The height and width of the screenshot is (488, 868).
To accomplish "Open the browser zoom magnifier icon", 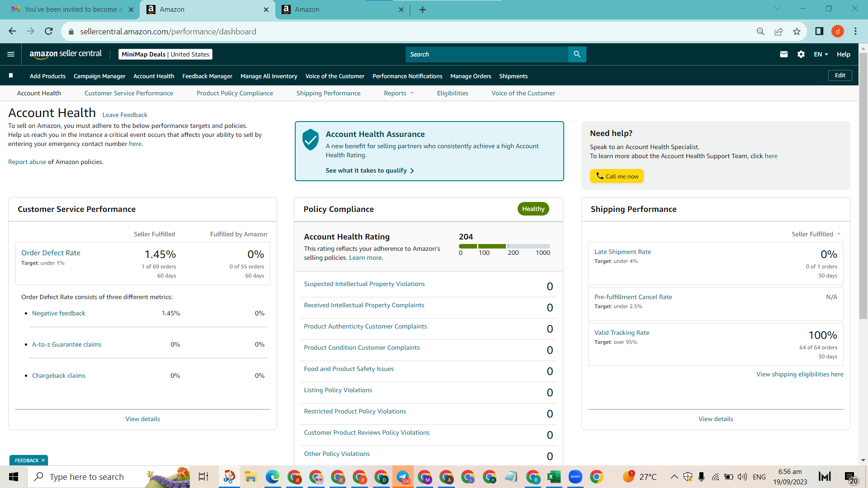I will point(760,31).
